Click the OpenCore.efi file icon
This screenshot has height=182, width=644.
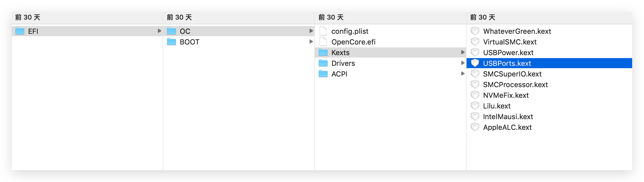tap(323, 42)
